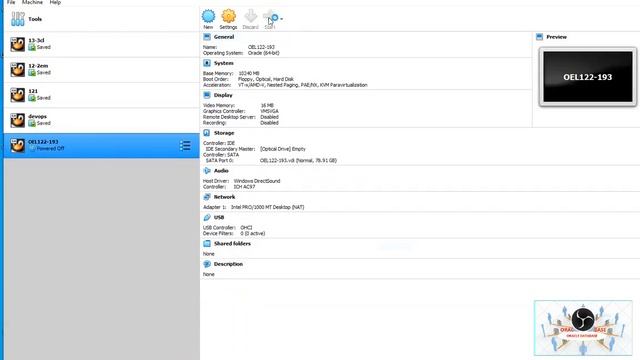Click the Storage section icon
The height and width of the screenshot is (360, 640).
click(x=207, y=133)
